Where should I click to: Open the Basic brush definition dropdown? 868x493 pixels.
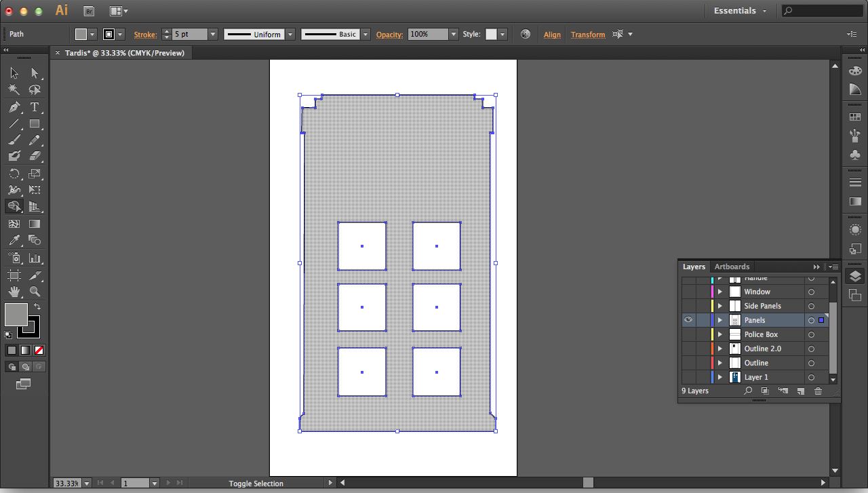(366, 34)
